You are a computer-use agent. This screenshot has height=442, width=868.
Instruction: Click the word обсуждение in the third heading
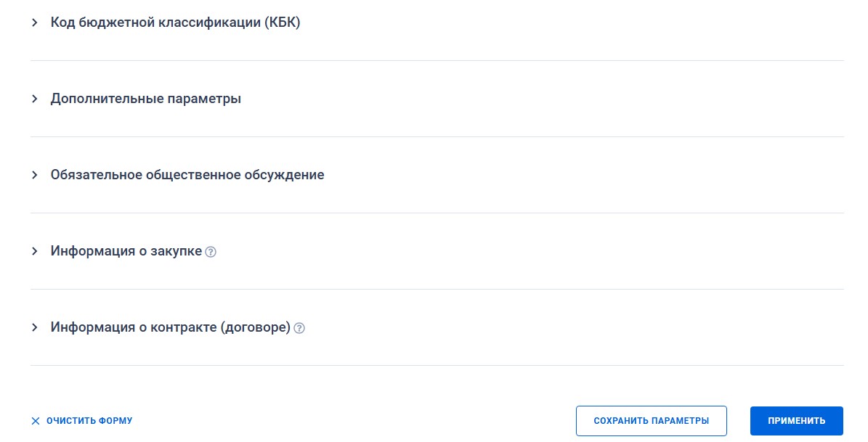click(x=287, y=175)
